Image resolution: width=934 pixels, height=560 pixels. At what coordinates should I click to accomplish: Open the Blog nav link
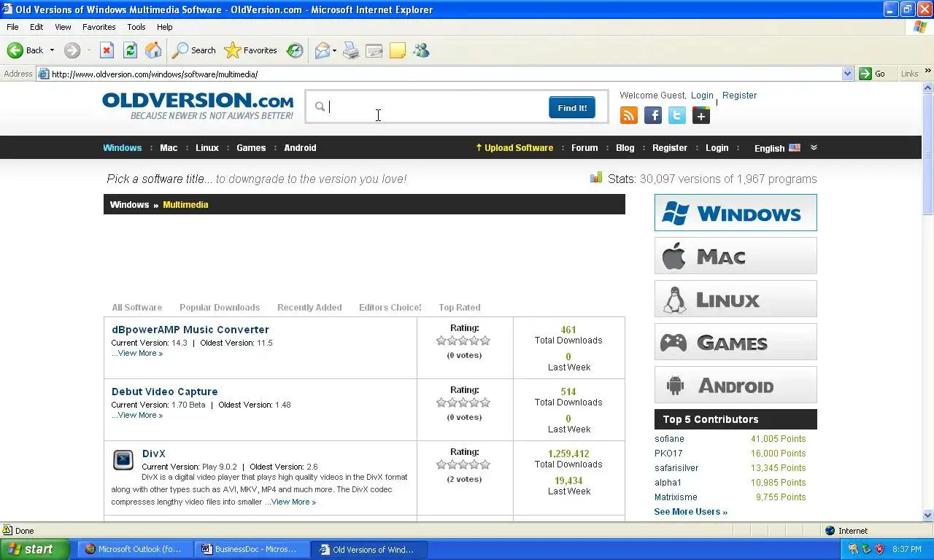[x=625, y=147]
